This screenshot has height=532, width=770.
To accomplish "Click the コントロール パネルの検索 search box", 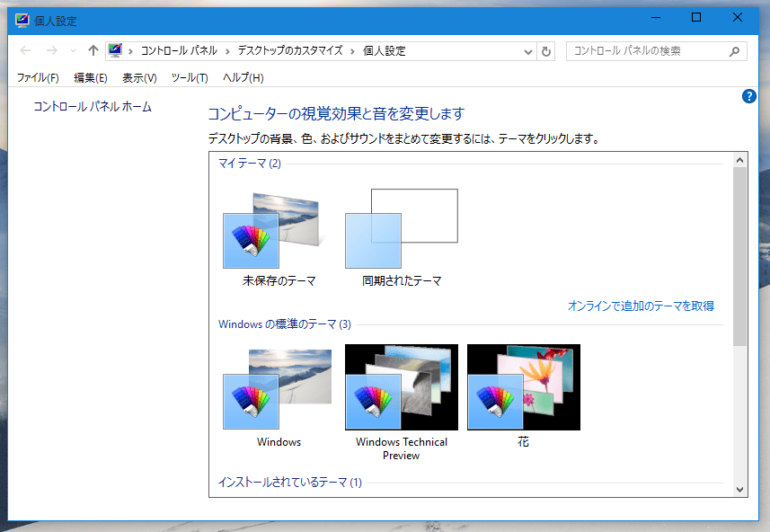I will (x=657, y=51).
